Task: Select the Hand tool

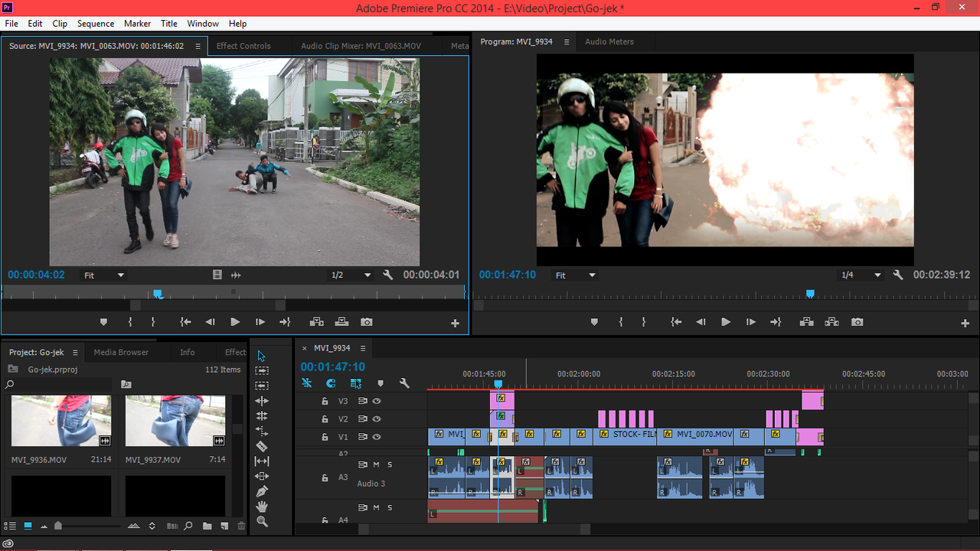Action: (262, 507)
